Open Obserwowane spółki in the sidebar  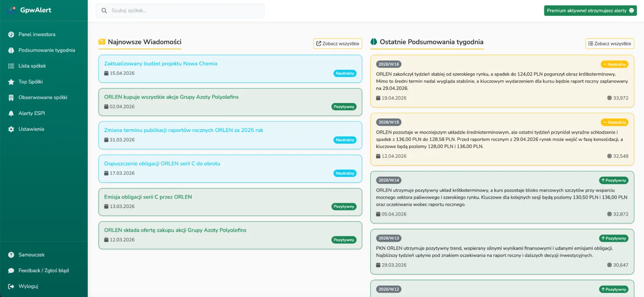(43, 97)
